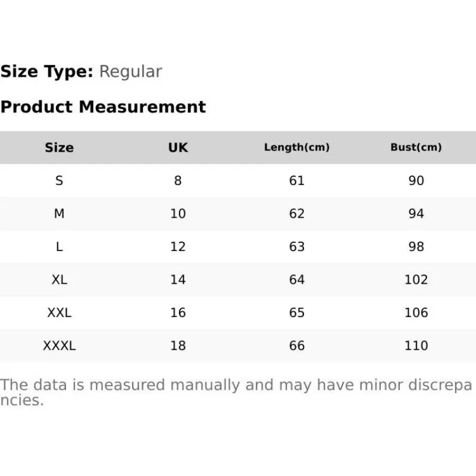The width and height of the screenshot is (476, 476).
Task: Click the manual measurement disclaimer text
Action: pos(236,392)
